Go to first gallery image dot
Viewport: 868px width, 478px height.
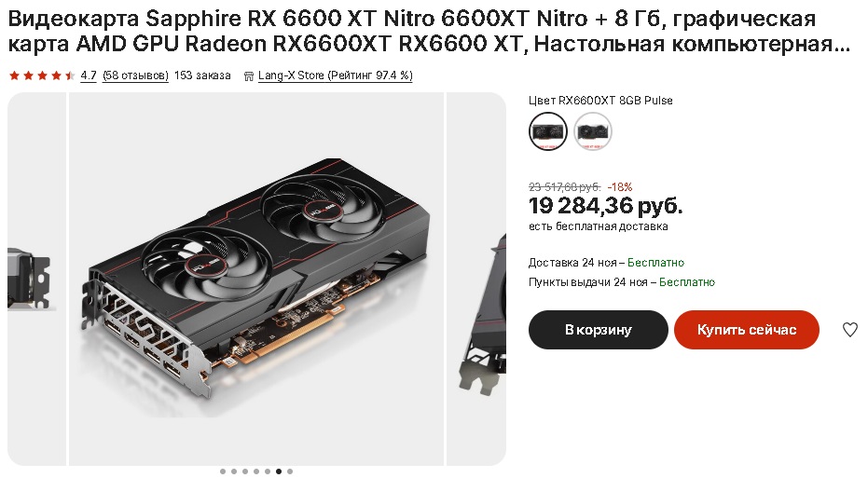click(223, 471)
